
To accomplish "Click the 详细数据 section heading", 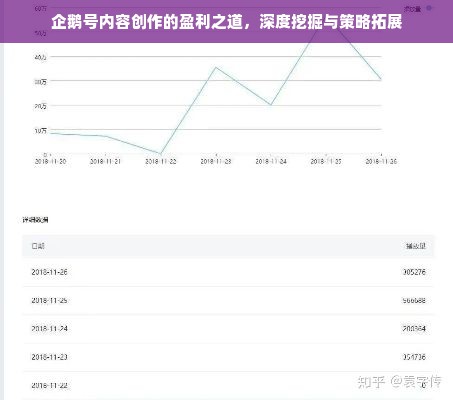I will pos(35,220).
